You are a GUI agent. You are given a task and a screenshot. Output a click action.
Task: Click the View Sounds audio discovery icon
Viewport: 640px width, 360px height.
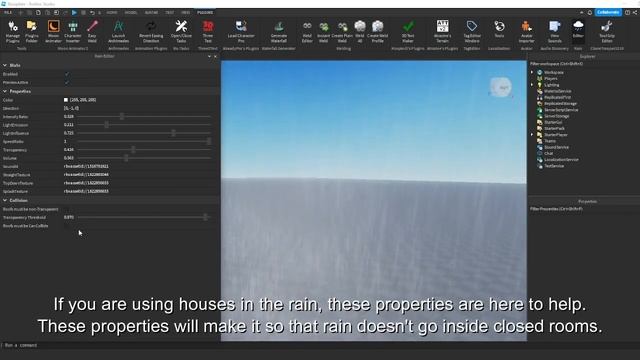(554, 31)
